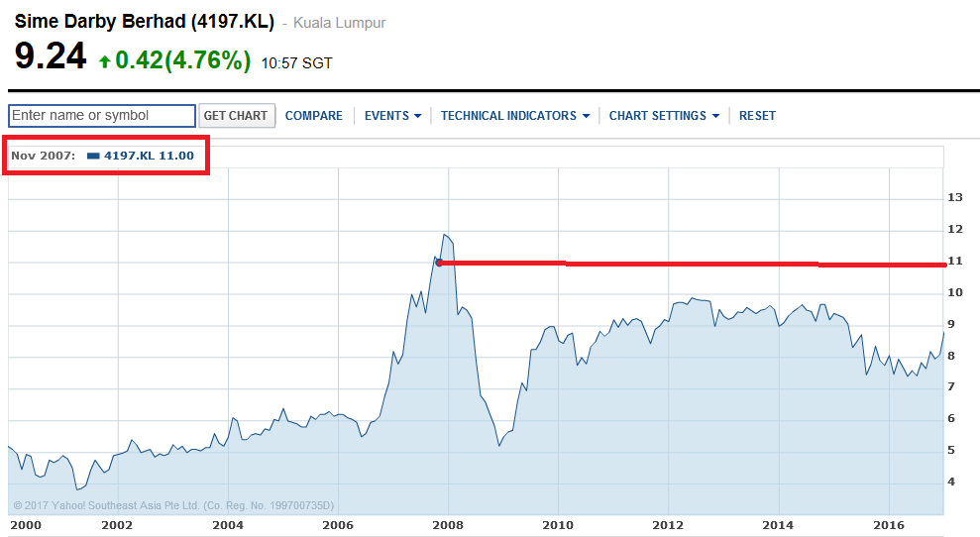Click the 2004 x-axis year label

point(228,525)
